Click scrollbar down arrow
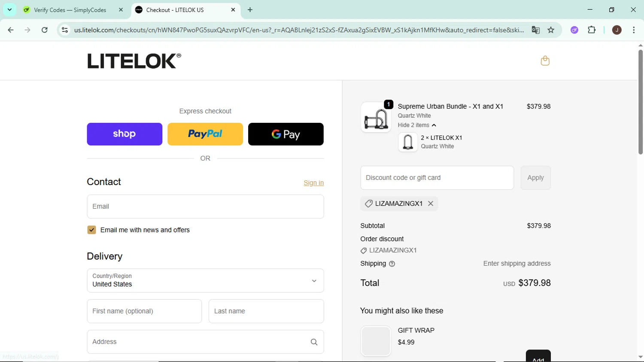Screen dimensions: 644x362 (x=640, y=357)
